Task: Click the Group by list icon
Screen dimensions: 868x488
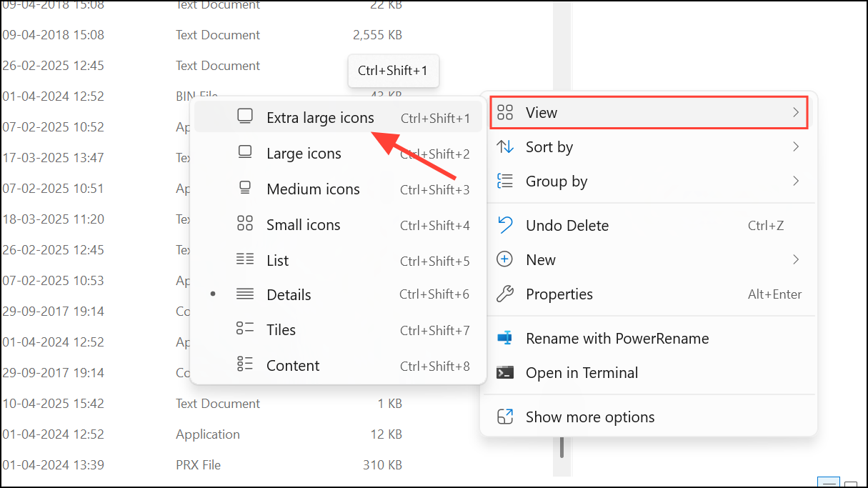Action: [507, 181]
